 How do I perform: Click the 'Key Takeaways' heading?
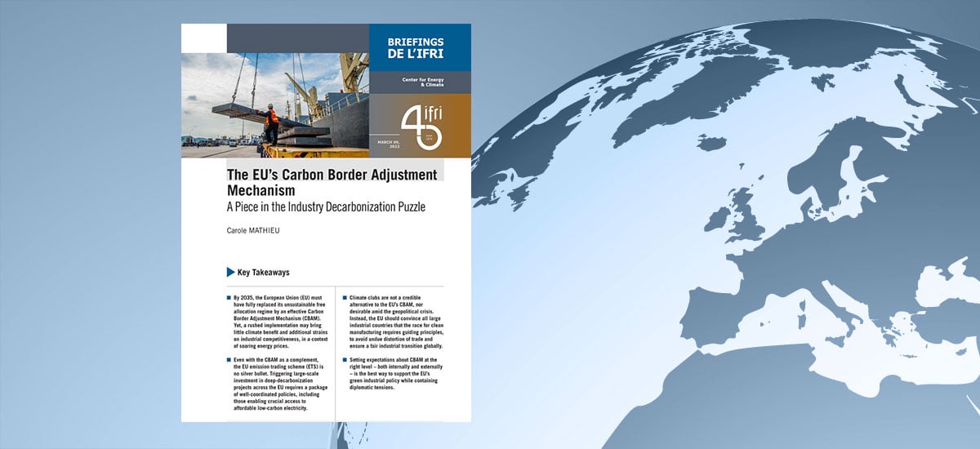coord(263,272)
